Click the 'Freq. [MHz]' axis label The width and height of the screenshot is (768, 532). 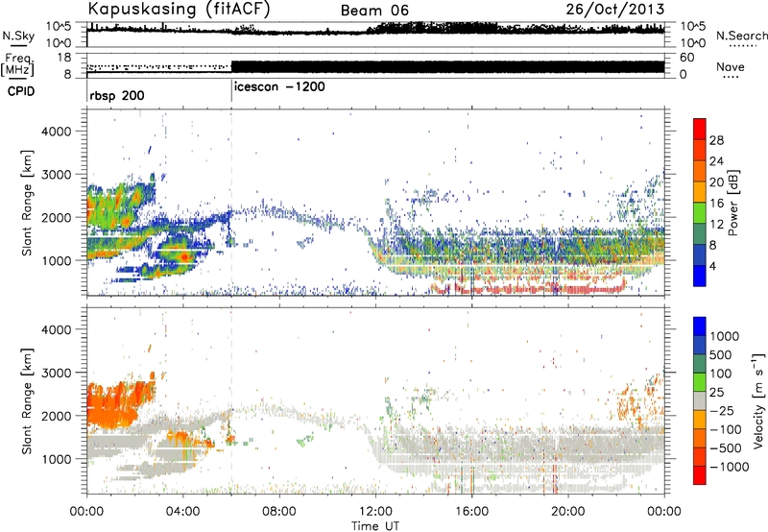18,65
